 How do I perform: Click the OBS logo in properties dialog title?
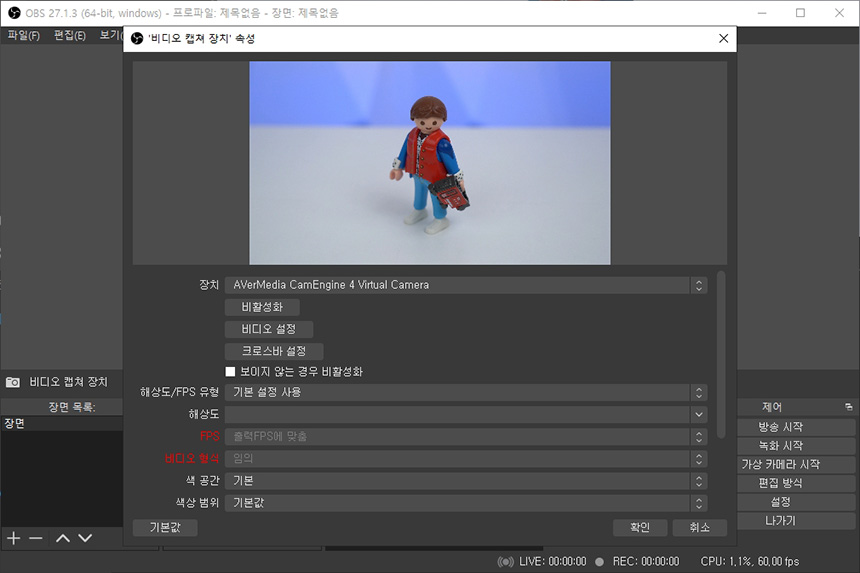click(137, 38)
